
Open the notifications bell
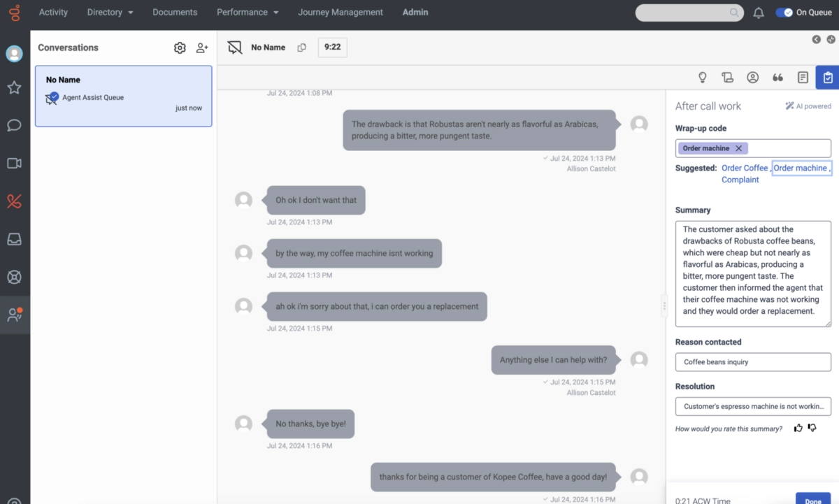tap(759, 13)
